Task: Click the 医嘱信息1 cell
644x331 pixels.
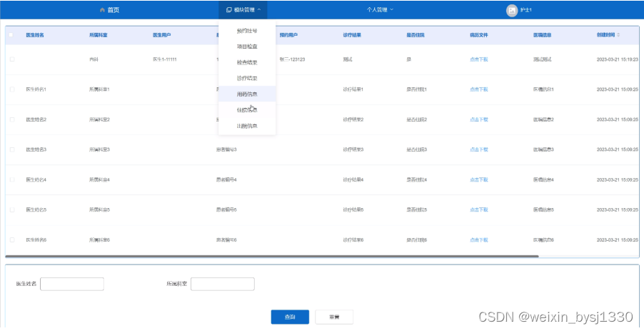Action: click(x=544, y=89)
